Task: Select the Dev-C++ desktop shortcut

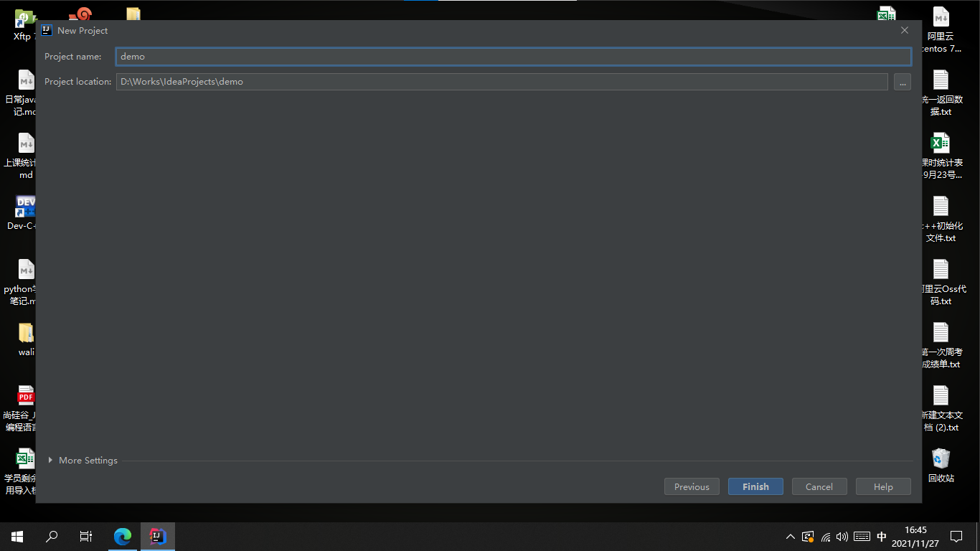Action: pos(23,213)
